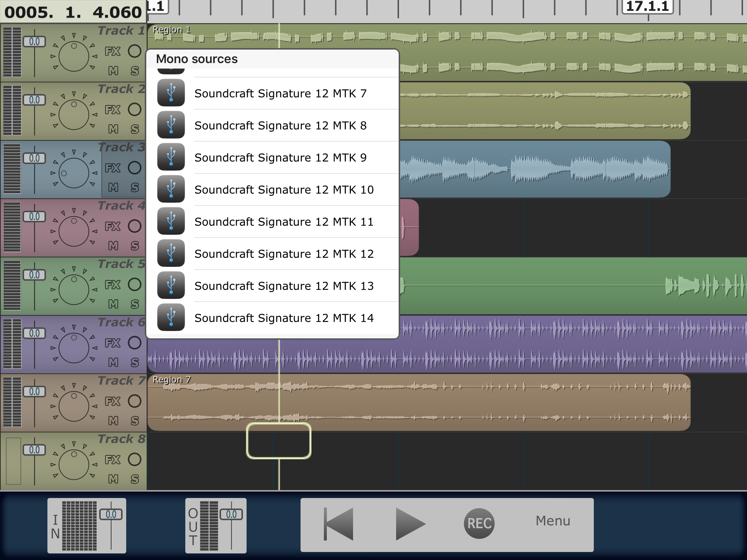Open FX panel for Track 5
This screenshot has width=747, height=560.
112,285
